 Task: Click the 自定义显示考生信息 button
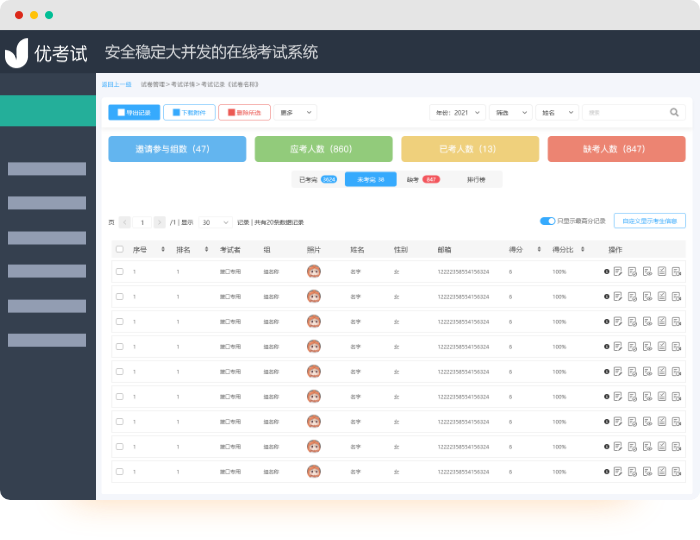tap(650, 221)
